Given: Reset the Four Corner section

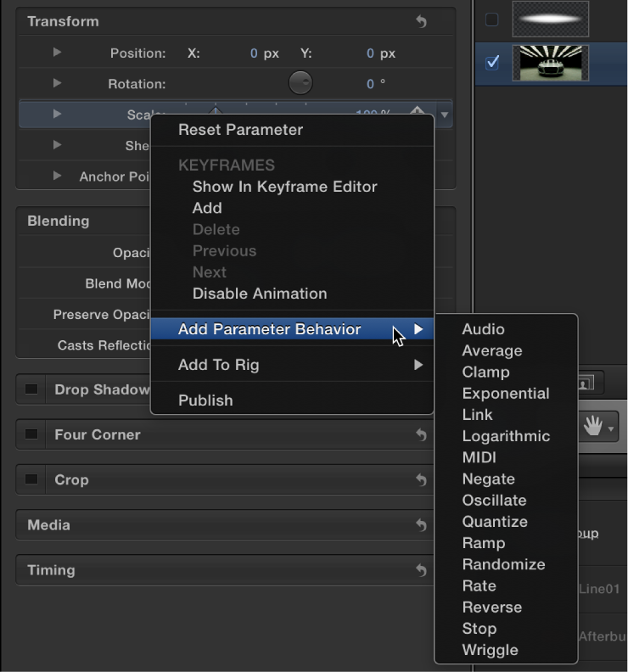Looking at the screenshot, I should [422, 434].
